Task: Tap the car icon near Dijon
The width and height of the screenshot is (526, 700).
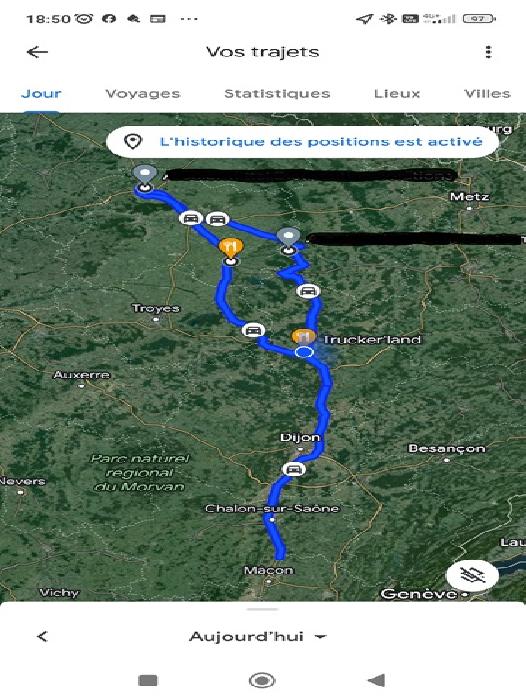Action: point(294,469)
